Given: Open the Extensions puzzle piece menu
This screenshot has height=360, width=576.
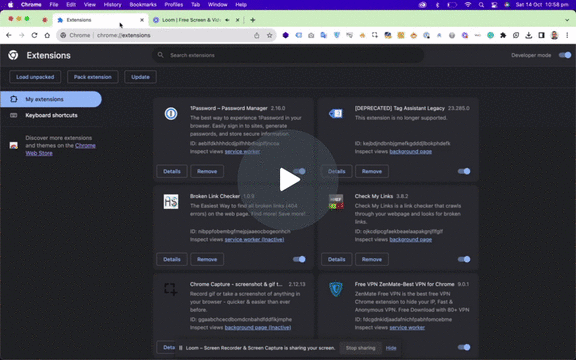Looking at the screenshot, I should pos(503,35).
